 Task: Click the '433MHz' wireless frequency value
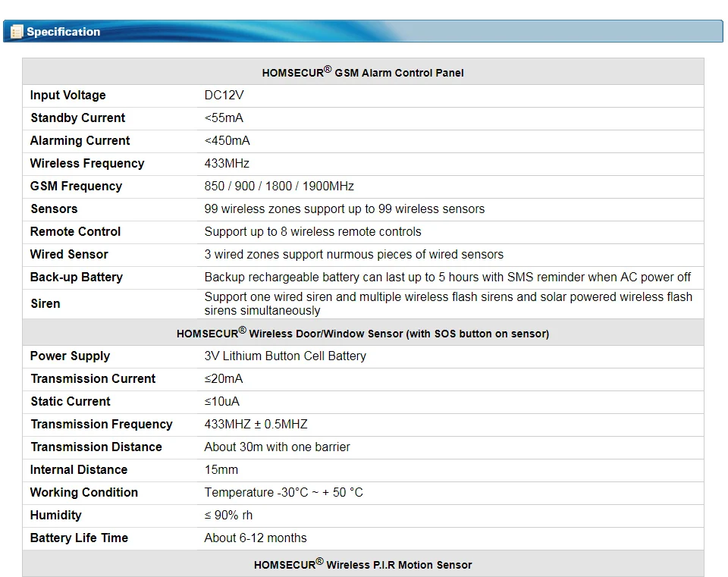point(227,164)
